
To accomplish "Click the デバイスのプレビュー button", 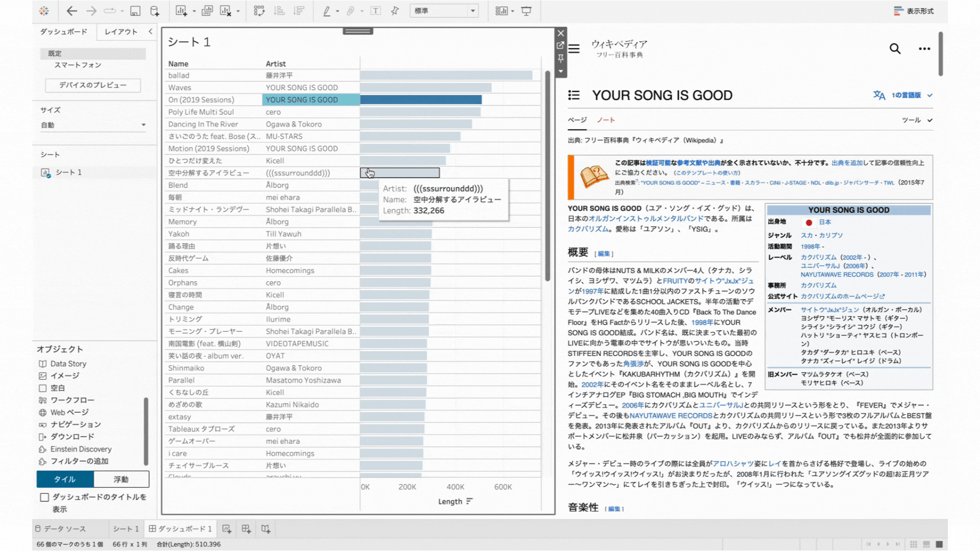I will click(92, 85).
